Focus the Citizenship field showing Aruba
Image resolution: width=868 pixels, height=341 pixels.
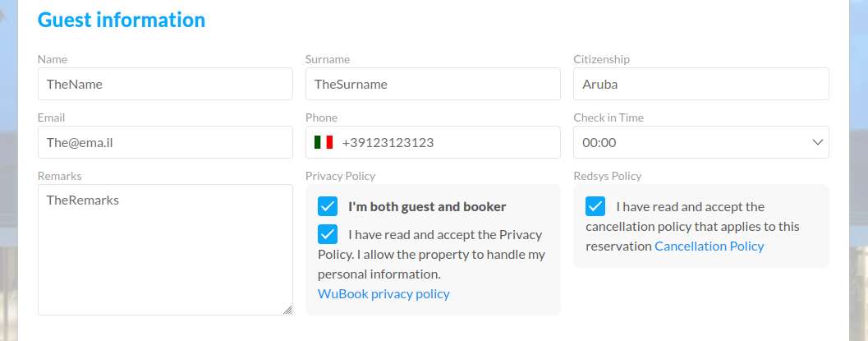(x=700, y=84)
